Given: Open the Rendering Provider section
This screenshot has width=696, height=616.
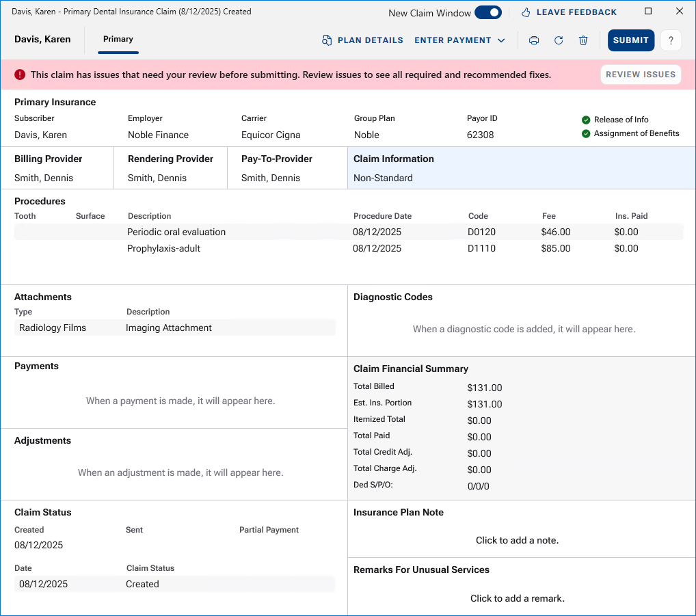Looking at the screenshot, I should (170, 168).
